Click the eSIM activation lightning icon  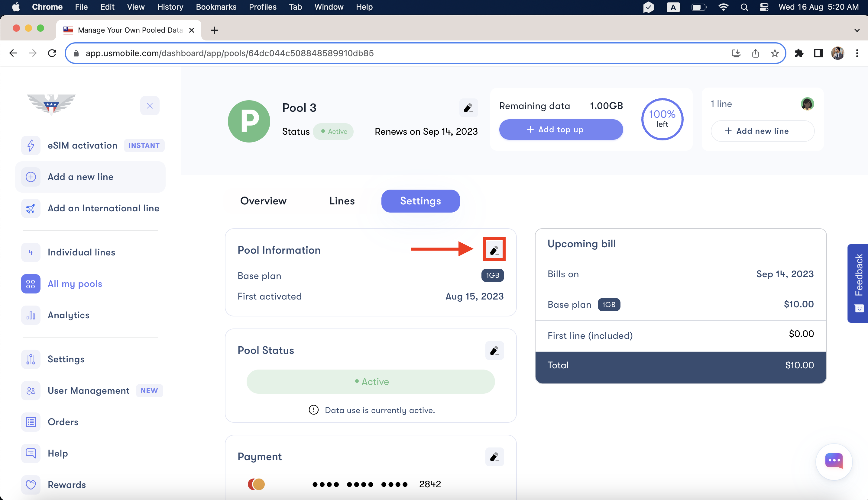tap(31, 145)
